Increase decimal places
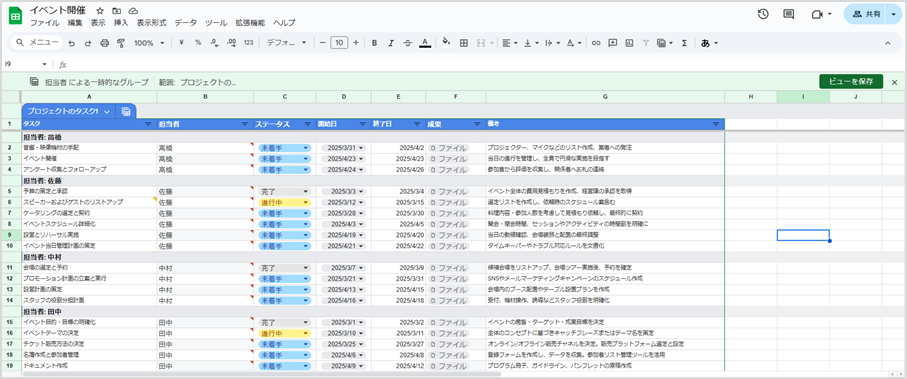 [x=231, y=43]
